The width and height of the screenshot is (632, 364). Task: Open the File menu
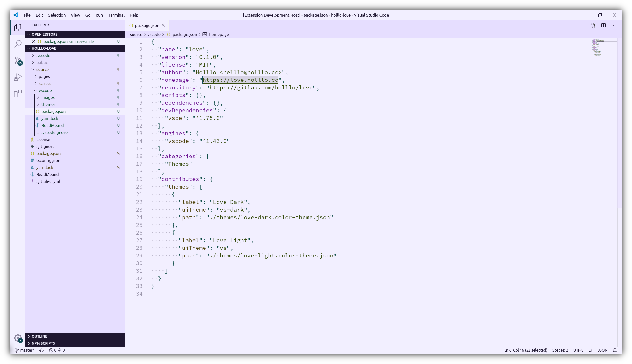[27, 15]
